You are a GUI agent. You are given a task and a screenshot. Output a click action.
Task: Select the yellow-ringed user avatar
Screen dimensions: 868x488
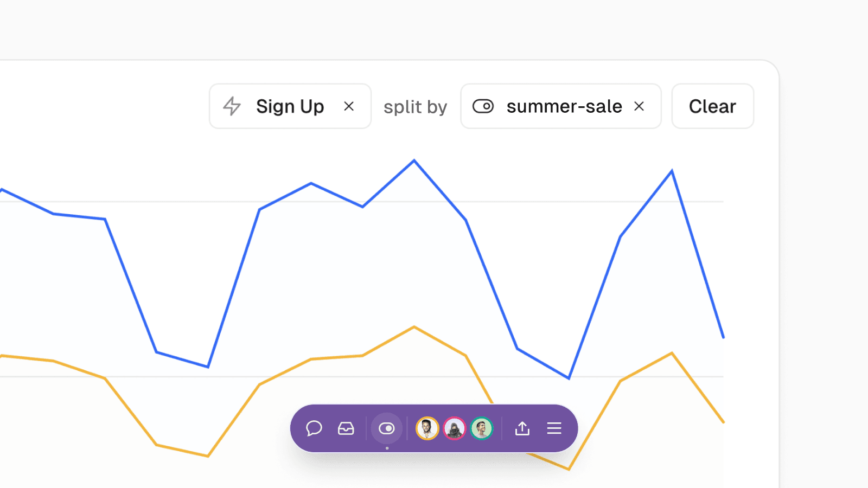coord(427,428)
